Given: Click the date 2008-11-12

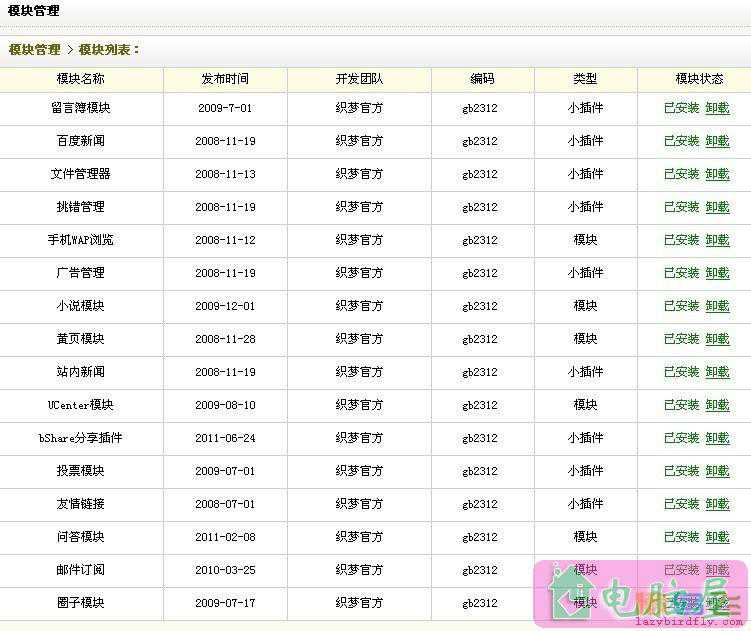Looking at the screenshot, I should (x=225, y=240).
